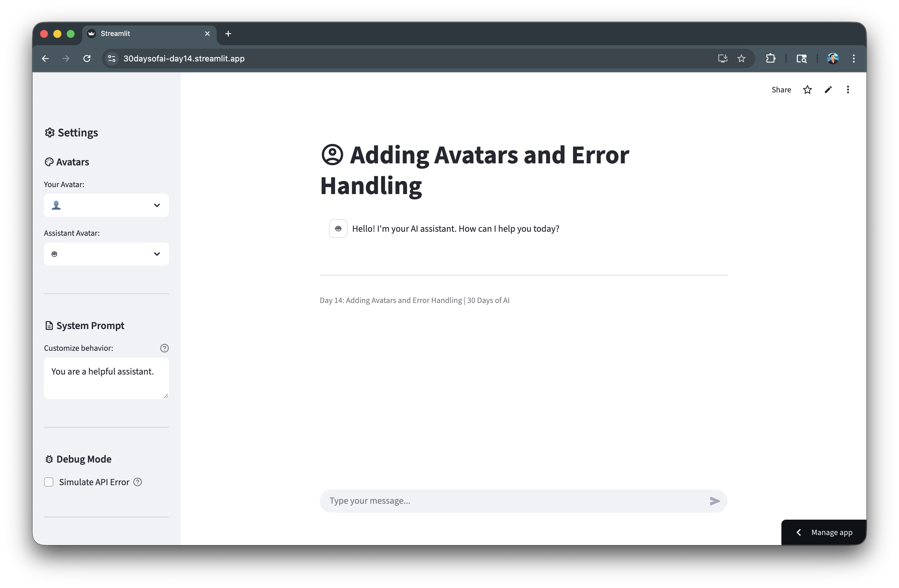This screenshot has height=588, width=899.
Task: Reload the page
Action: click(x=87, y=59)
